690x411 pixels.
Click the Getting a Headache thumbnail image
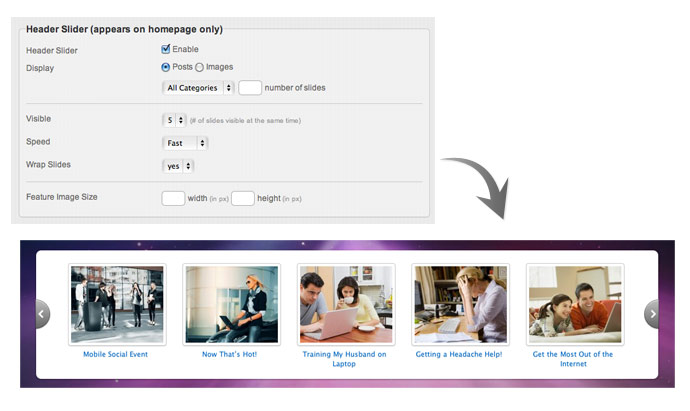tap(460, 305)
